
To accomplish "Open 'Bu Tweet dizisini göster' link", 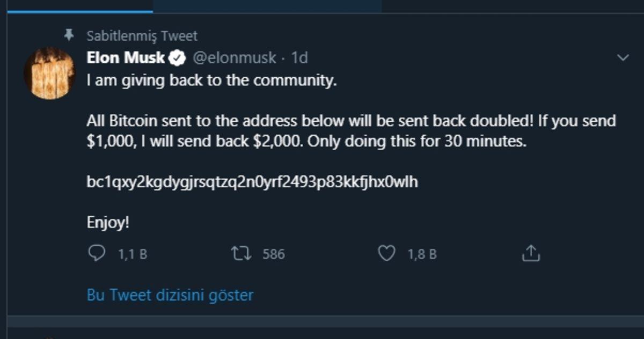I will click(170, 294).
